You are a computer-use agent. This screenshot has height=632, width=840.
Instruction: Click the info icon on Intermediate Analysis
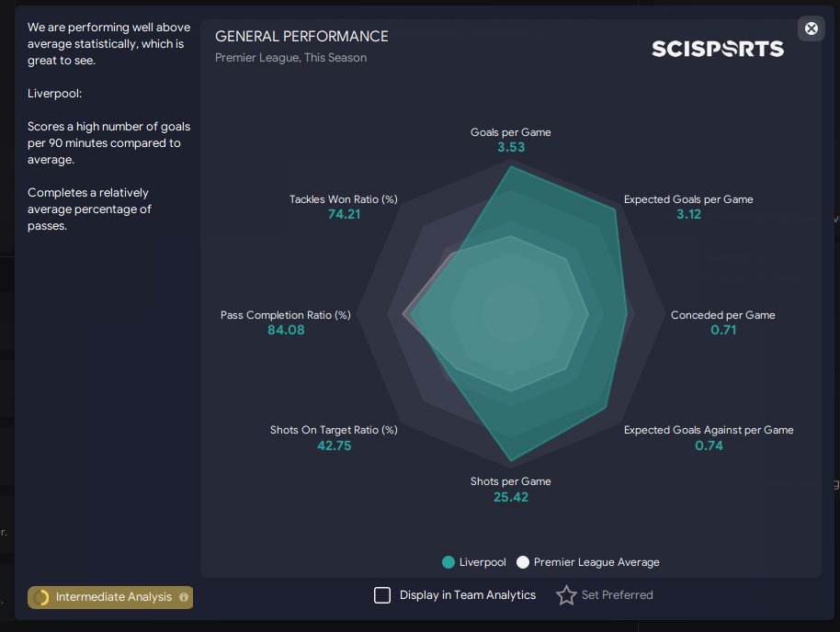coord(184,597)
